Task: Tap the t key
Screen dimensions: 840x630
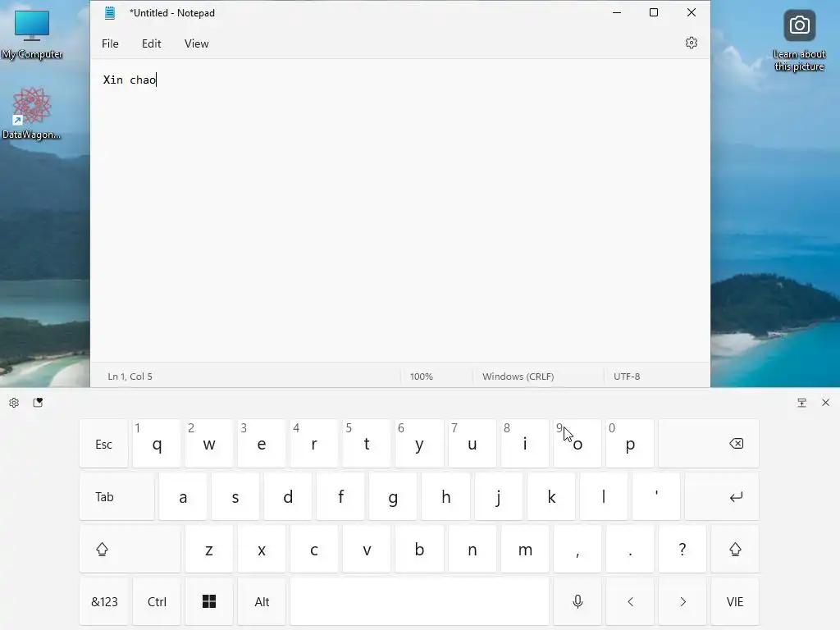Action: 367,444
